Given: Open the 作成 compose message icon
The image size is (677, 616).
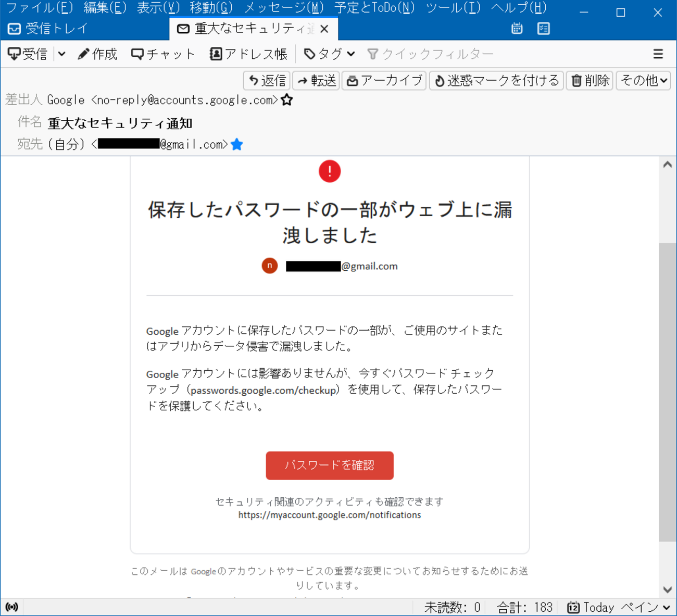Looking at the screenshot, I should coord(83,54).
